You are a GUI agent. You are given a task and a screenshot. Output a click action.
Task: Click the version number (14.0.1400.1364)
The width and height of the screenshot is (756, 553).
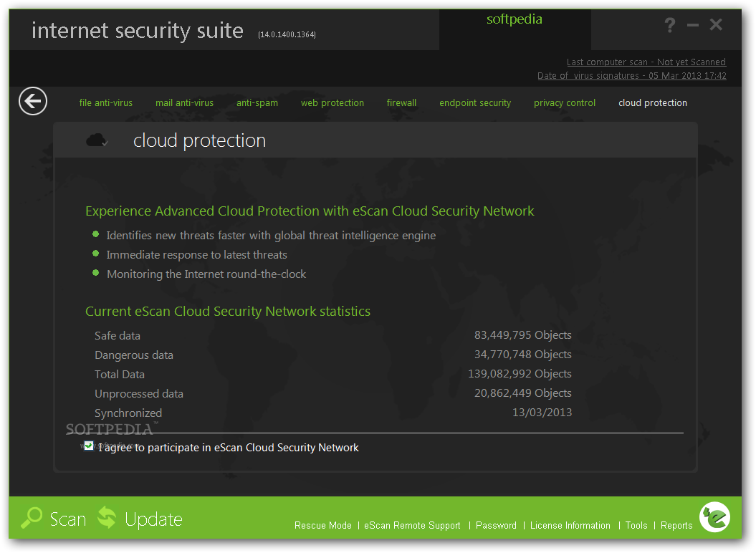[287, 34]
